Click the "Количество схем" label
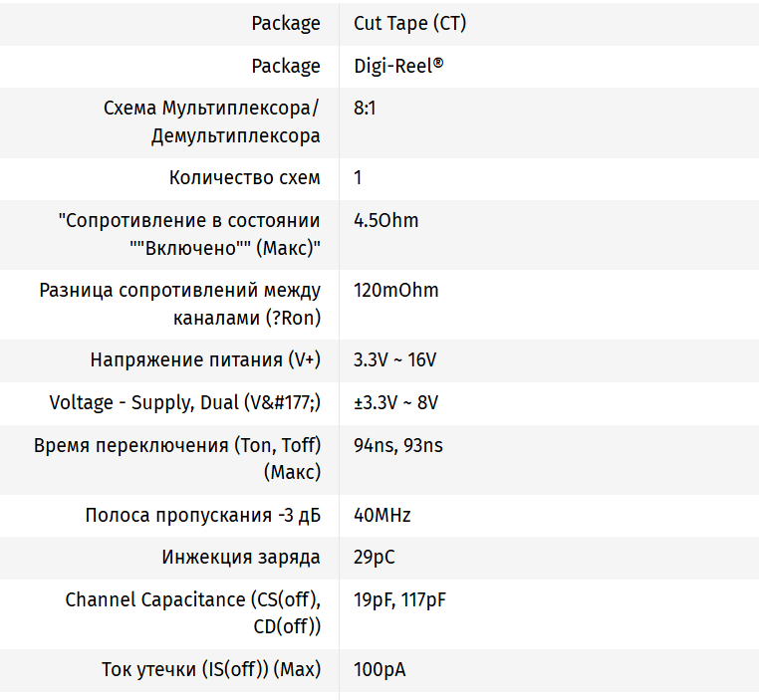 coord(245,178)
